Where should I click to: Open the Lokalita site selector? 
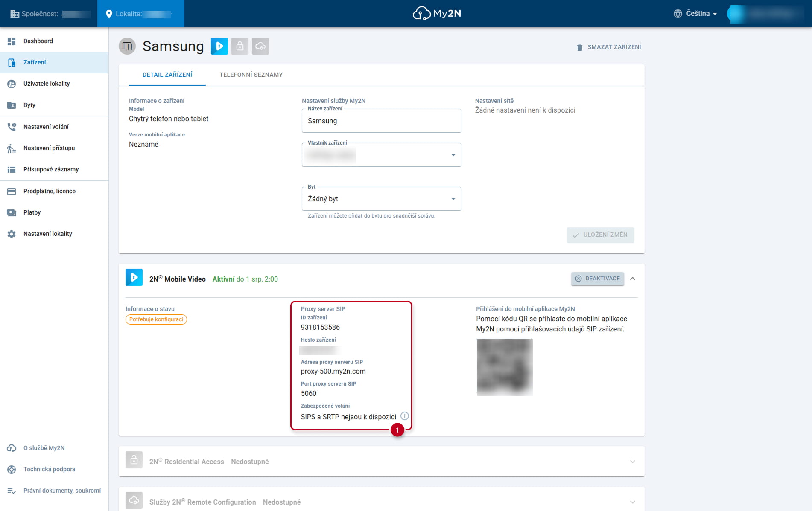(x=141, y=14)
